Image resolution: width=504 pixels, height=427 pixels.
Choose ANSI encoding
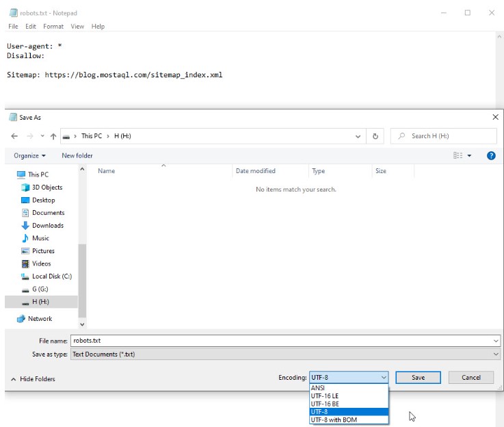(349, 388)
